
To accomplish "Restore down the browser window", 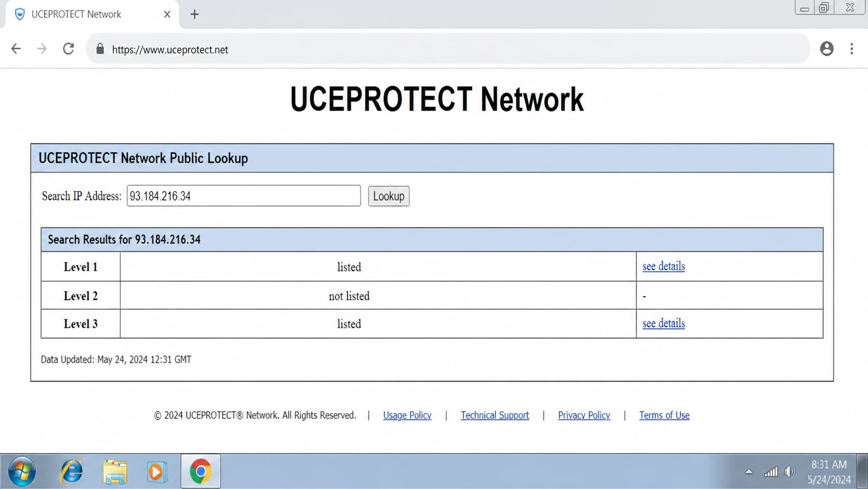I will (x=824, y=7).
